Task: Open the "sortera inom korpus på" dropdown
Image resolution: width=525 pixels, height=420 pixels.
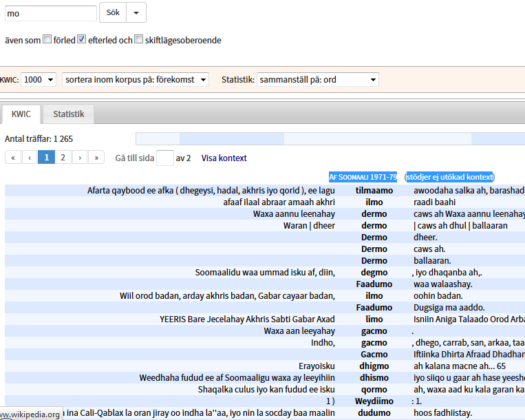Action: [x=136, y=80]
